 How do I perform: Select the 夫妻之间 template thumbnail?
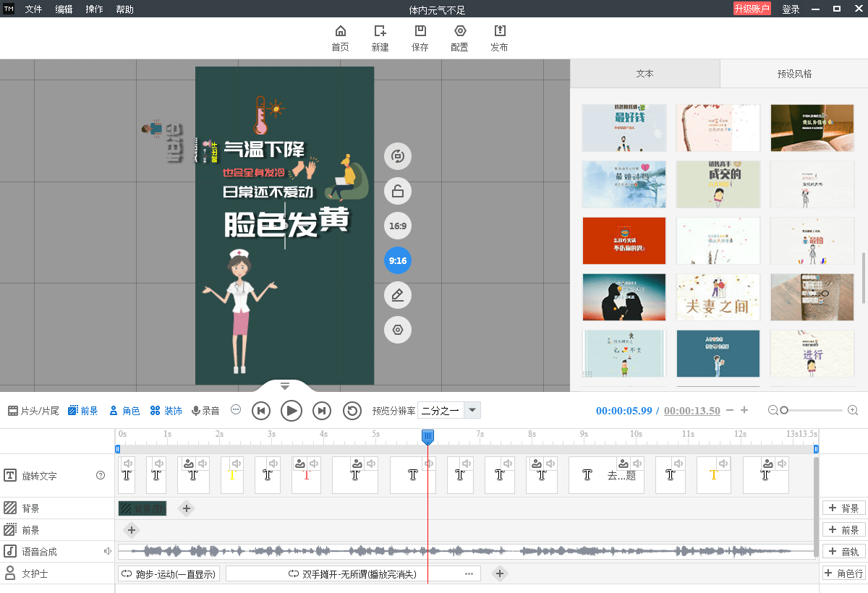point(718,297)
